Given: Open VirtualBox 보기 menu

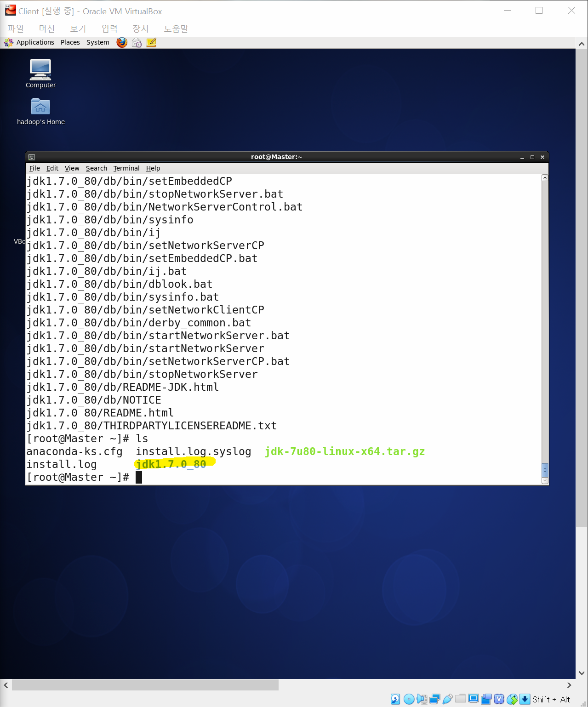Looking at the screenshot, I should coord(78,29).
